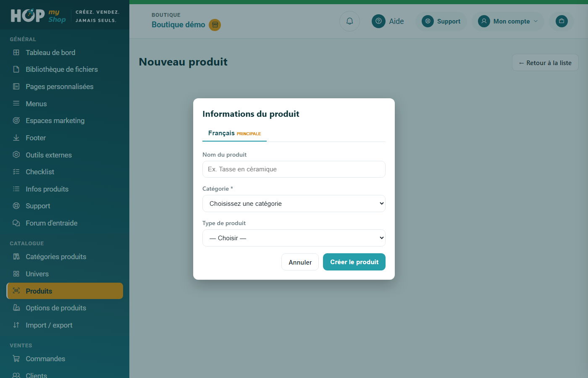This screenshot has width=588, height=378.
Task: Select Produits in the sidebar
Action: coord(65,291)
